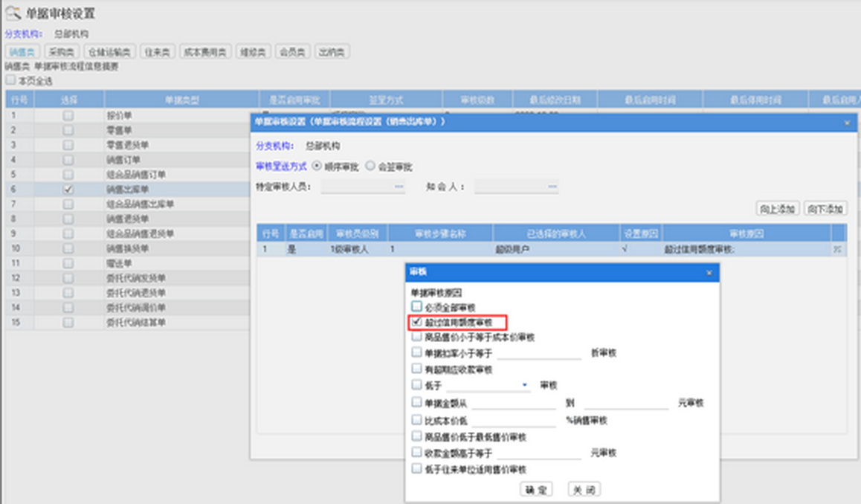Click the 单据扣率小于等于 input field
This screenshot has height=504, width=861.
[x=538, y=354]
